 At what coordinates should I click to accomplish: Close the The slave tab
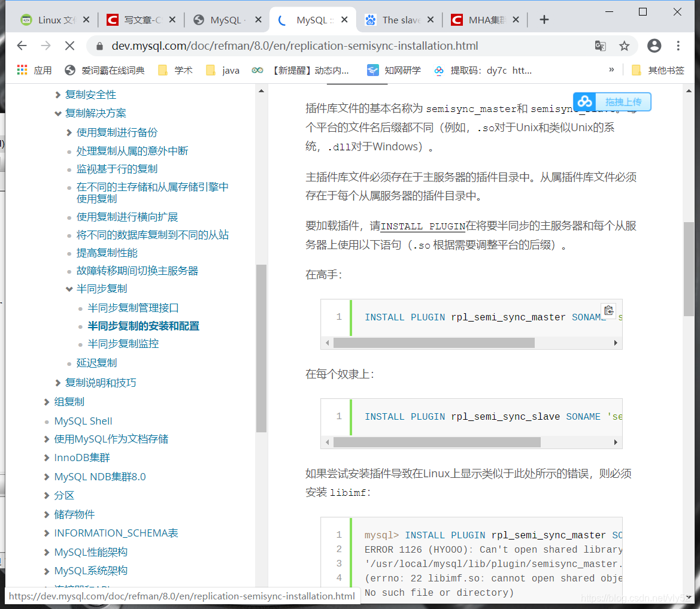[x=431, y=20]
